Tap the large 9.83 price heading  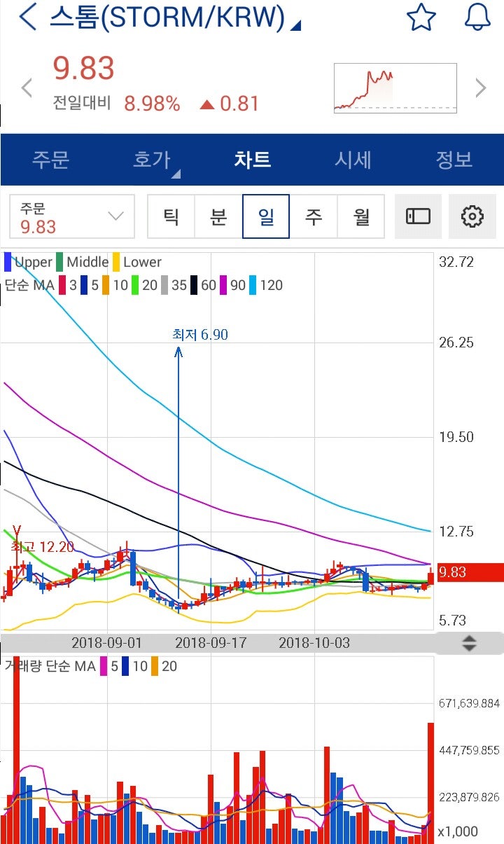83,68
